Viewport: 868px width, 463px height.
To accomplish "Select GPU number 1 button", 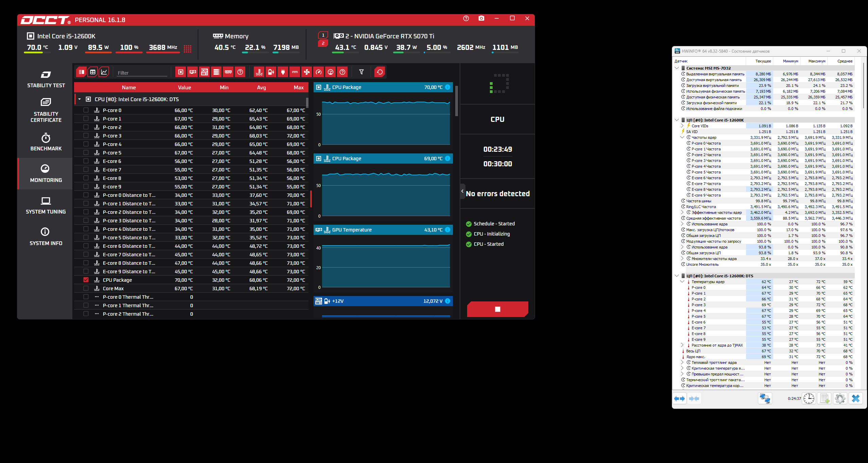I will [x=323, y=35].
